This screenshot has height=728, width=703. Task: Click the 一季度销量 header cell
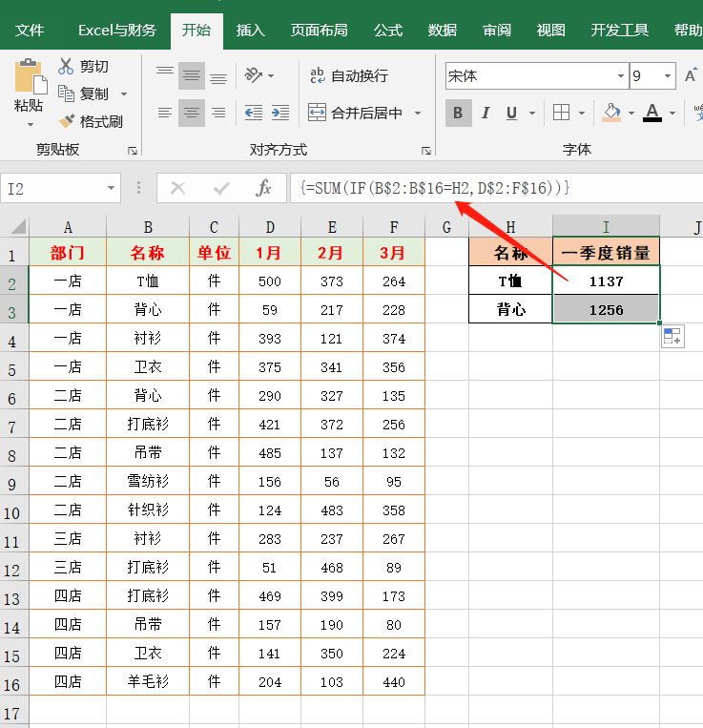coord(606,252)
